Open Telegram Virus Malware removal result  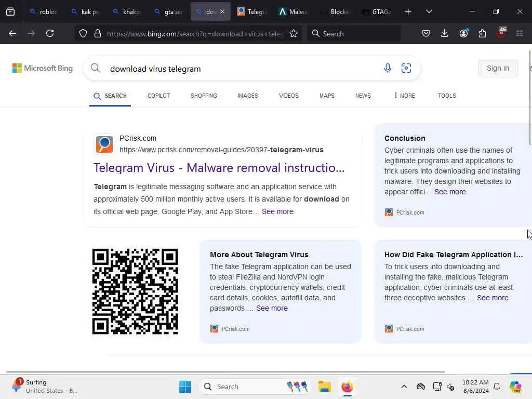click(219, 168)
